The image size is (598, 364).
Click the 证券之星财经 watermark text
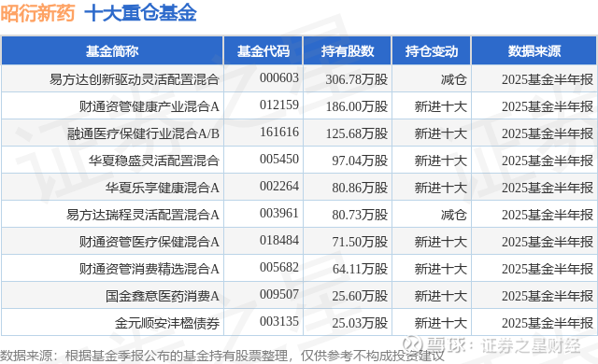531,345
